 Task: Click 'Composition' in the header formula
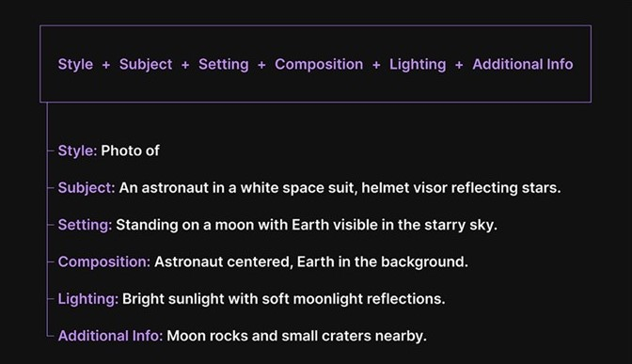(x=319, y=65)
